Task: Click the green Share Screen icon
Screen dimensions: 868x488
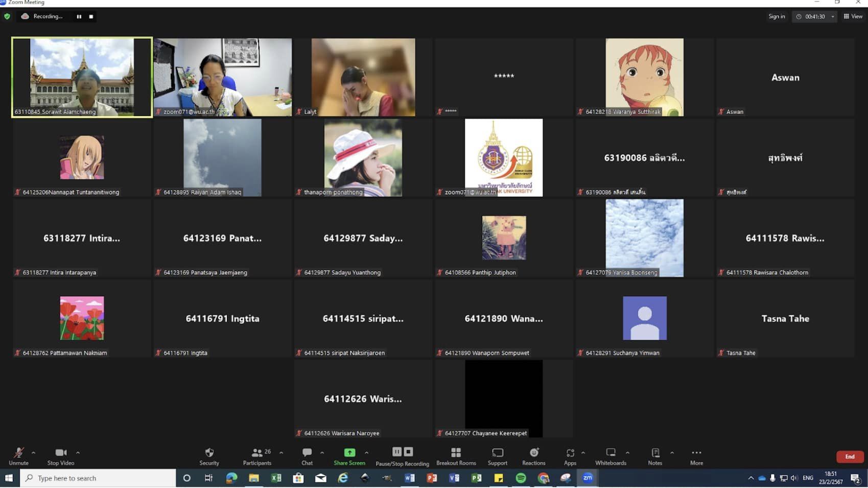Action: pyautogui.click(x=349, y=453)
